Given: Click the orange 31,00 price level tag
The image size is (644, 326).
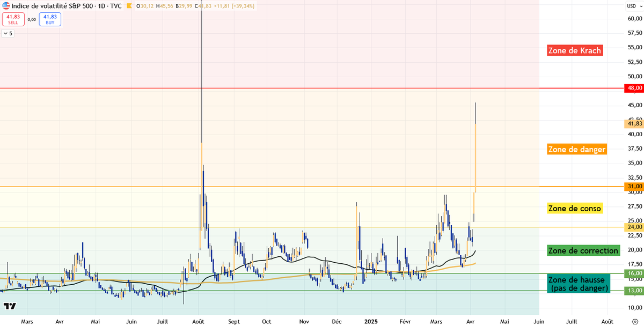Looking at the screenshot, I should tap(635, 187).
